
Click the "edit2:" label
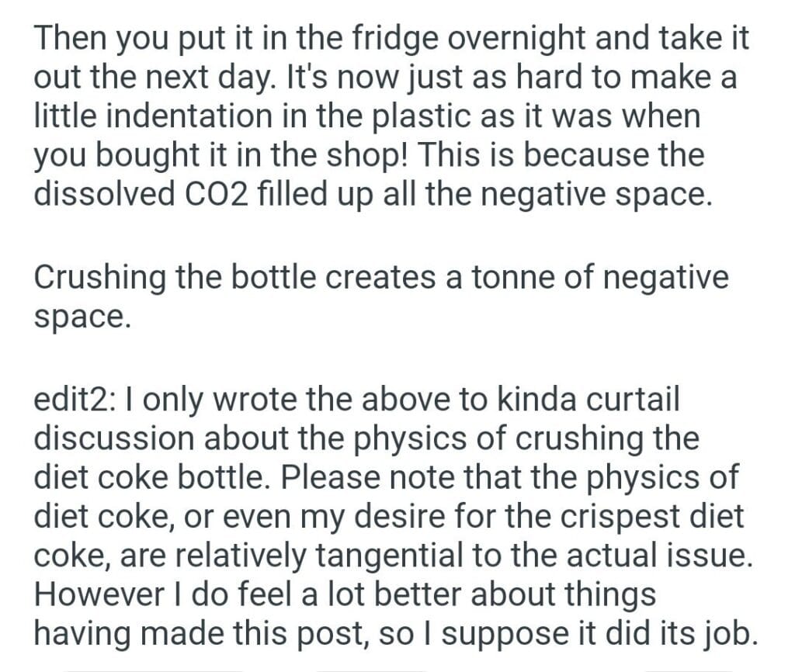click(x=75, y=401)
